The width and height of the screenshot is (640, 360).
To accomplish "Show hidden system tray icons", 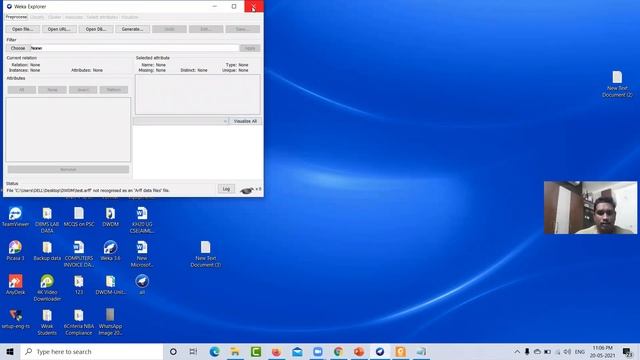I will [517, 351].
